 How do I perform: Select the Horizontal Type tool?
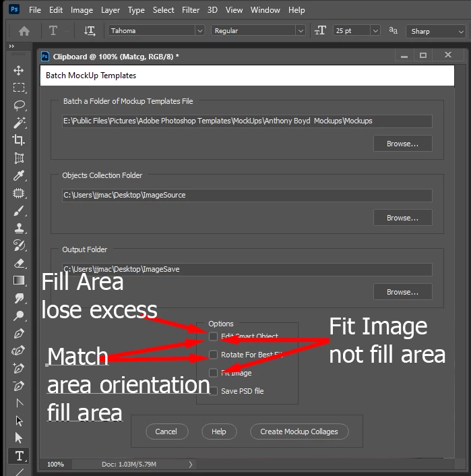pos(19,456)
